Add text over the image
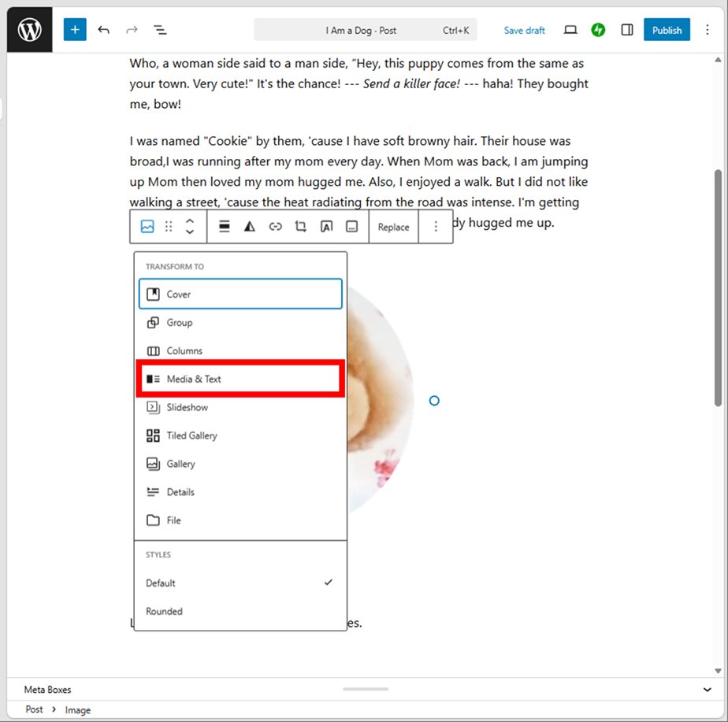This screenshot has width=728, height=722. pyautogui.click(x=326, y=227)
